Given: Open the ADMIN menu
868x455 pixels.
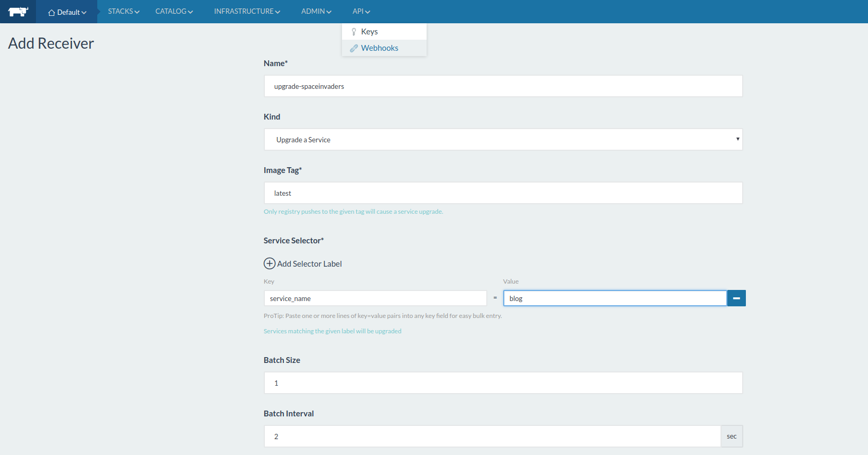Looking at the screenshot, I should pyautogui.click(x=316, y=11).
